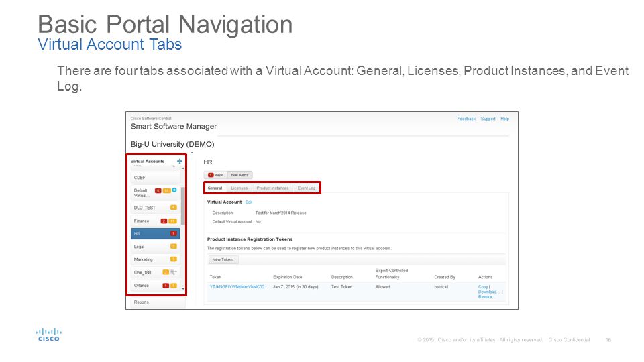
Task: Click the Created By column header
Action: [x=445, y=277]
